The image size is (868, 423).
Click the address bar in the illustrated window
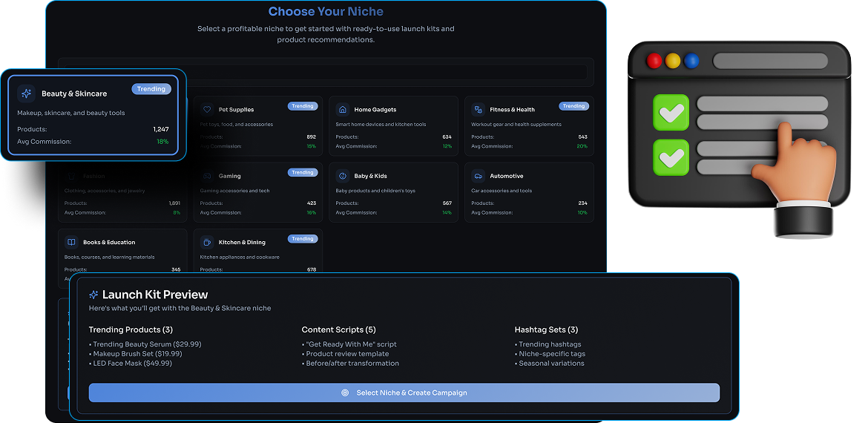point(770,61)
